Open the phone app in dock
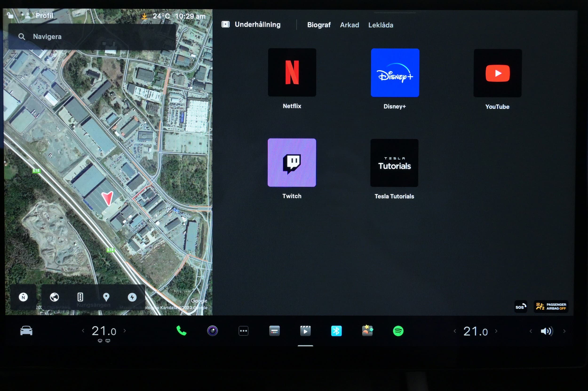This screenshot has width=588, height=391. (x=181, y=331)
